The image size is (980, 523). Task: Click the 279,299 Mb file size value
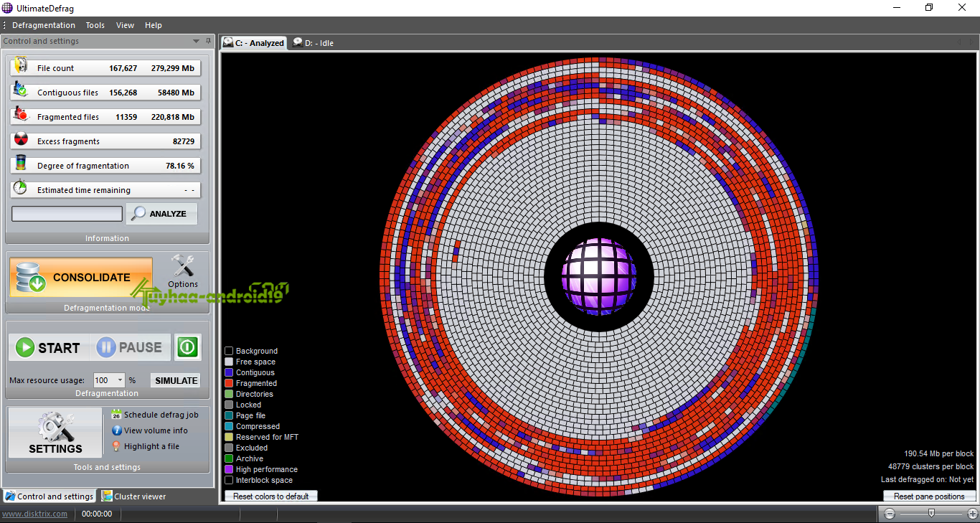(173, 68)
